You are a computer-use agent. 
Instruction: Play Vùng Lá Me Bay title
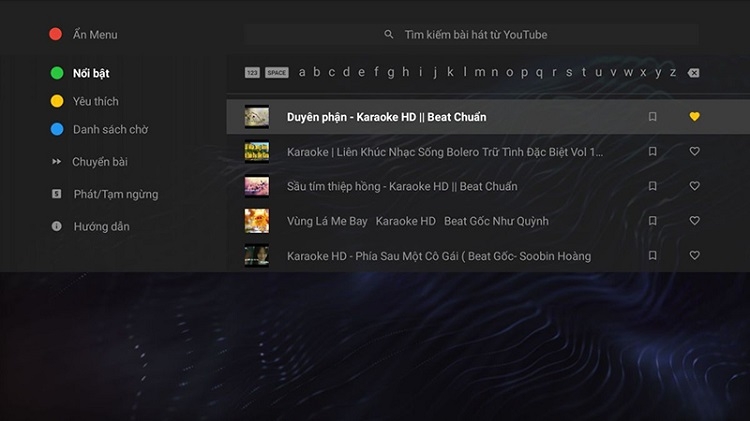coord(418,221)
